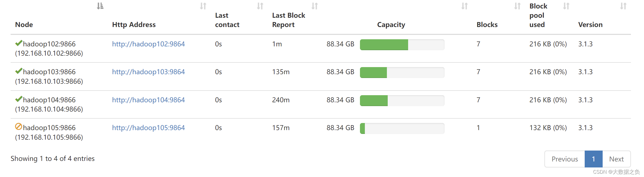Sort by Last Block Report arrows
Screen dimensions: 644x177
315,6
